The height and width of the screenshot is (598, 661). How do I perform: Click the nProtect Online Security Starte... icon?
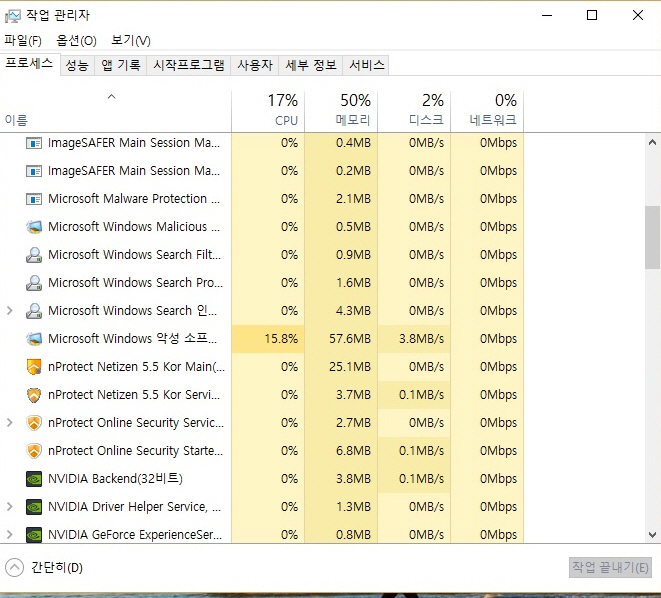pyautogui.click(x=34, y=451)
